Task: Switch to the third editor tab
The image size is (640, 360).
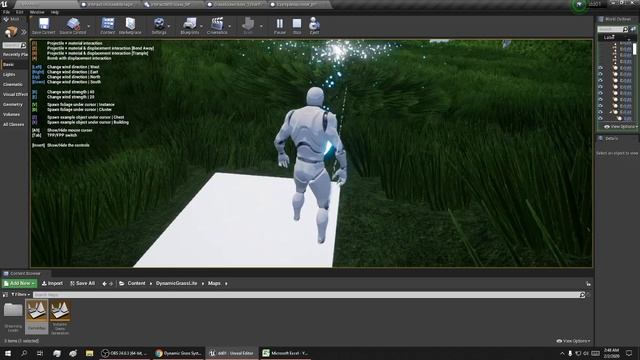Action: tap(172, 4)
